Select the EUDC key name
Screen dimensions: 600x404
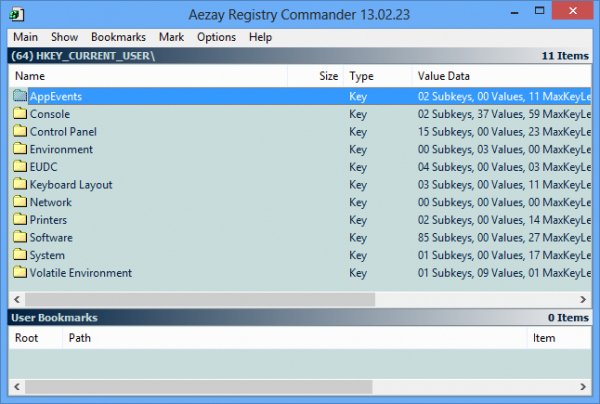point(44,167)
